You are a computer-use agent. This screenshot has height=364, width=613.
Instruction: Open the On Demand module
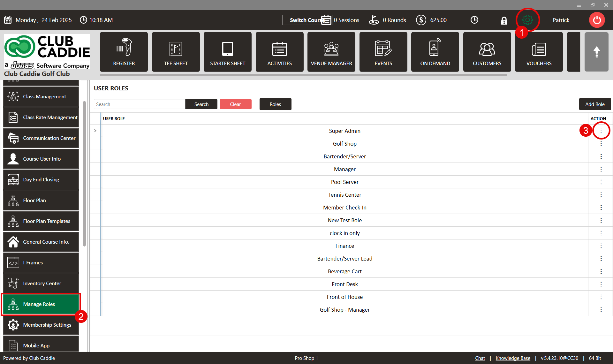pos(435,52)
